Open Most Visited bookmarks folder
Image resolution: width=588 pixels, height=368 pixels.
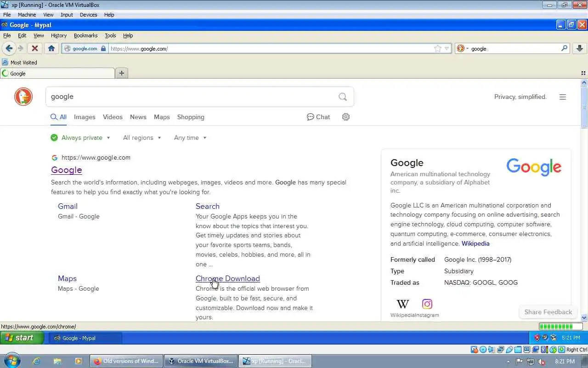tap(19, 62)
